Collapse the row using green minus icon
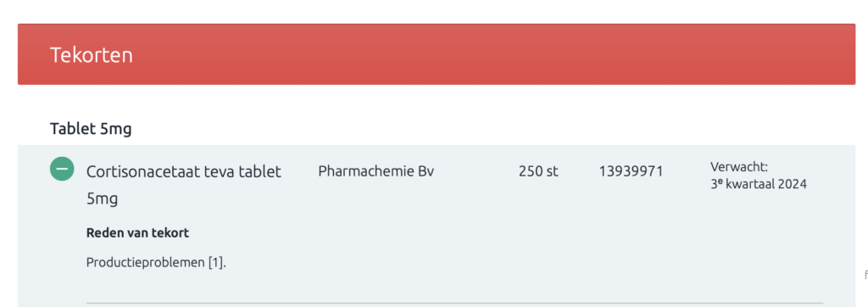 [x=62, y=169]
